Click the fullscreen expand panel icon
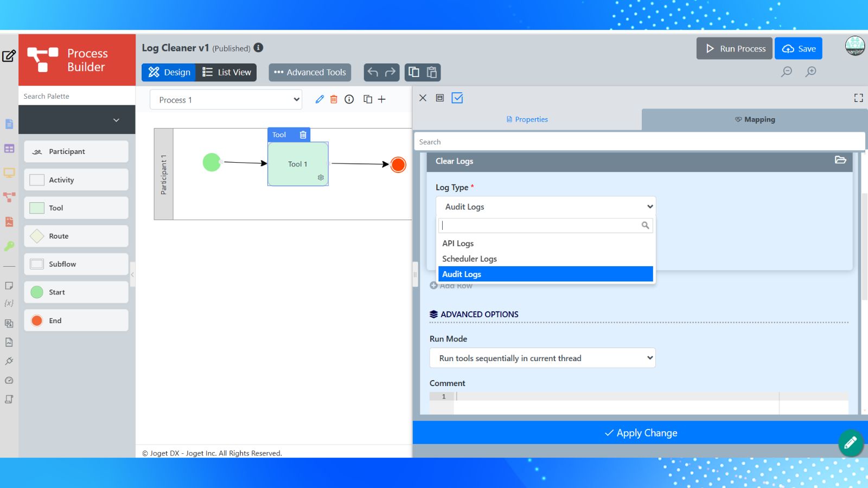The width and height of the screenshot is (868, 488). pos(858,98)
